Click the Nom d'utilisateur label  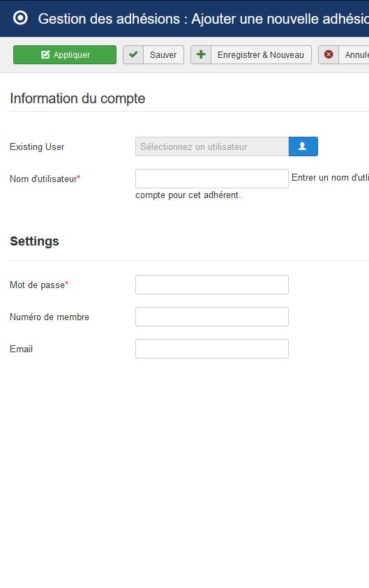tap(45, 179)
